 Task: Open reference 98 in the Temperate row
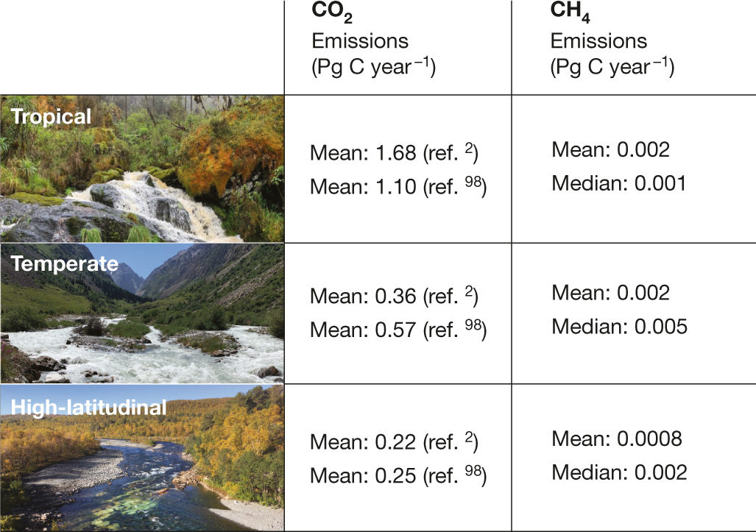[473, 325]
